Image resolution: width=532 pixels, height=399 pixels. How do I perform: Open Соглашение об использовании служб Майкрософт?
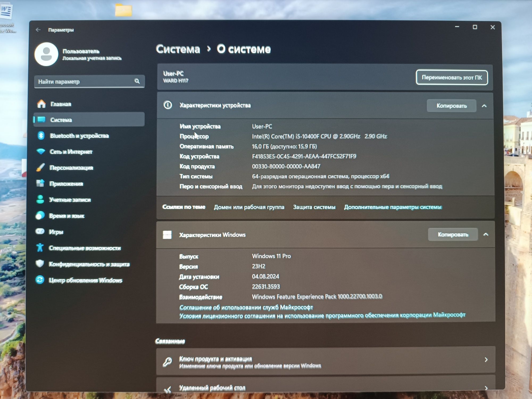[x=246, y=307]
